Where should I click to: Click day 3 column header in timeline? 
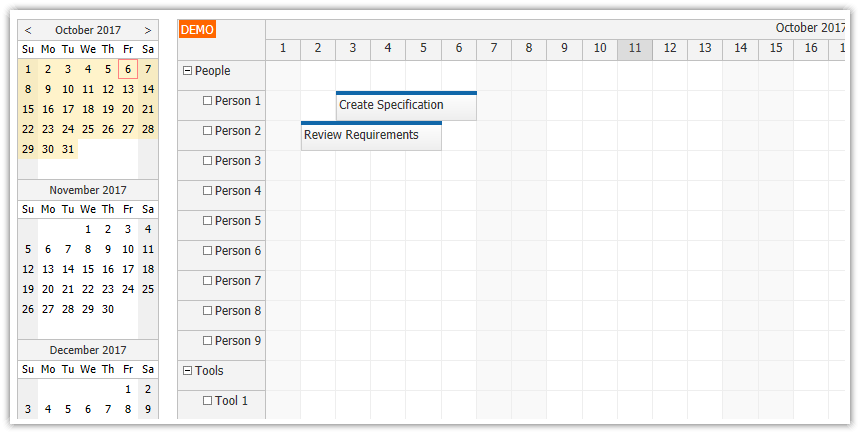(x=353, y=49)
